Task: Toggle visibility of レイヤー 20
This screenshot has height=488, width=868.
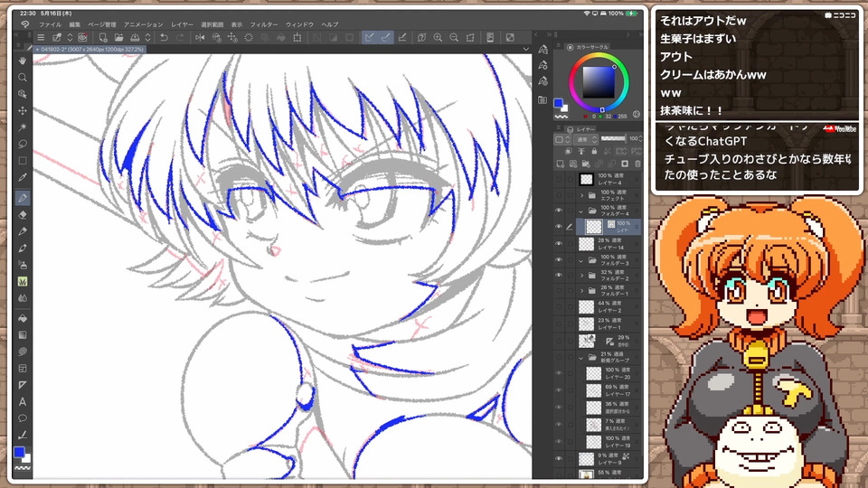Action: coord(559,373)
